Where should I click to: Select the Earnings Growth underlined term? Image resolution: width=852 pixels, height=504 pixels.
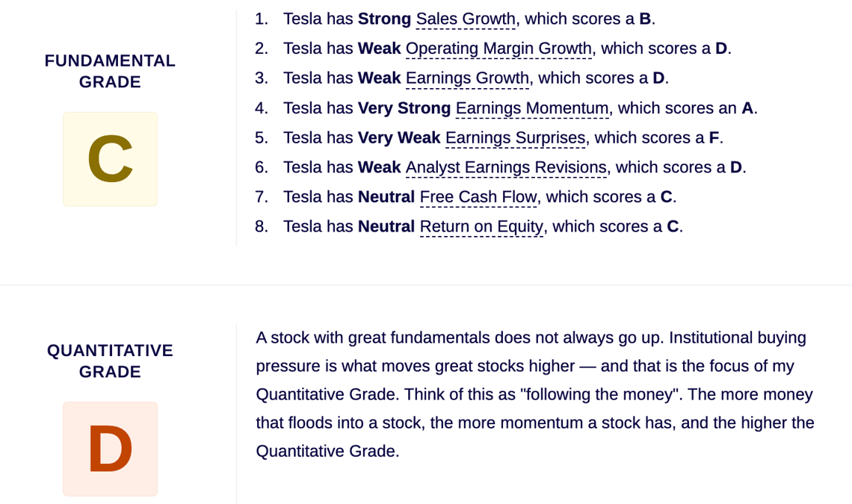click(x=467, y=78)
